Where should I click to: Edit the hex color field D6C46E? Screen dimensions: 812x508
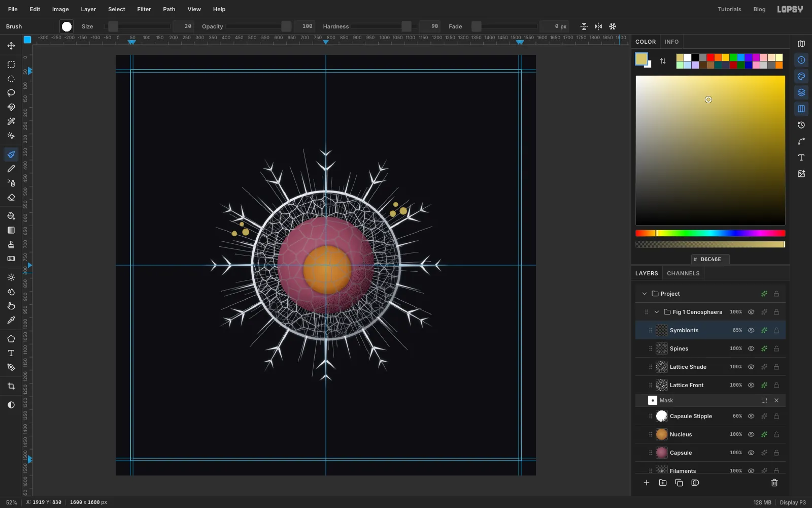point(710,259)
